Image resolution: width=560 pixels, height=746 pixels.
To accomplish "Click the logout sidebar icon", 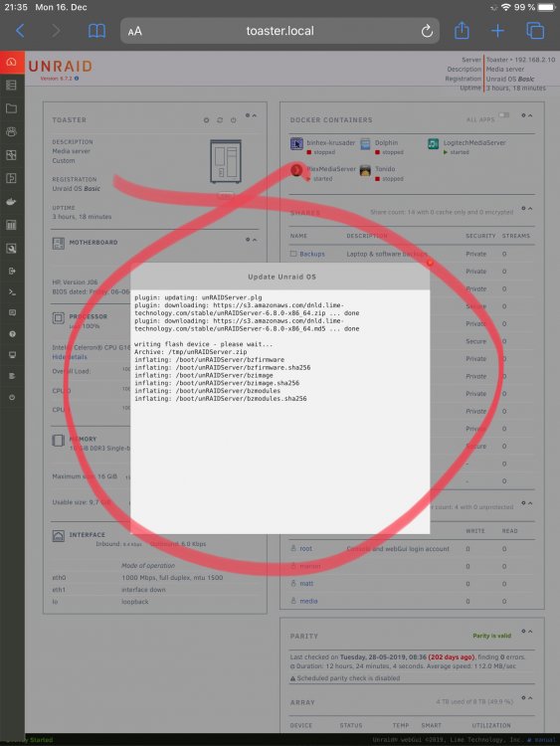I will [12, 271].
